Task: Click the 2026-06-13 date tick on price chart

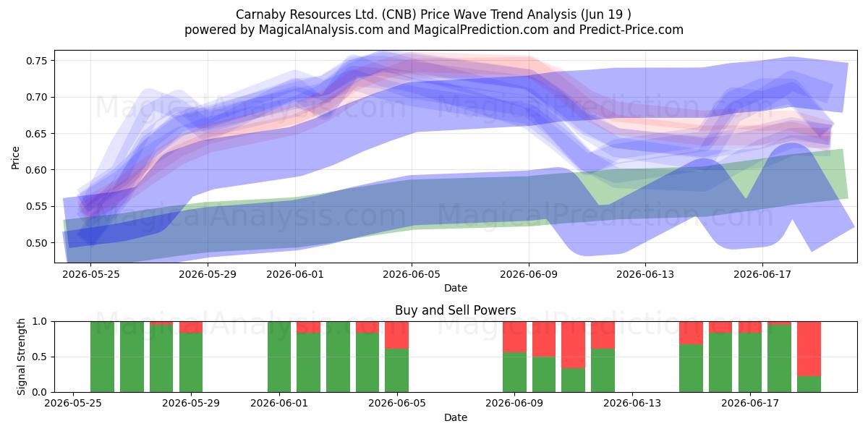Action: [x=645, y=274]
